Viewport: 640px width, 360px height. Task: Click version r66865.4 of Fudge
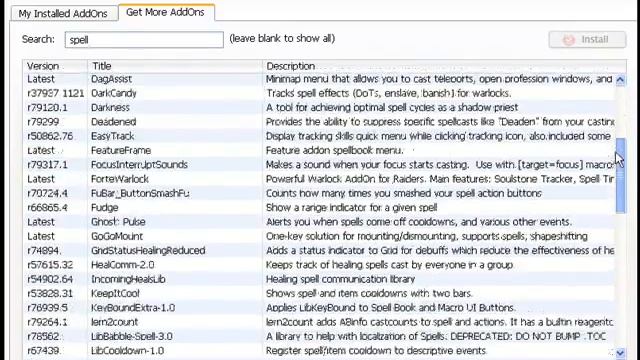[47, 208]
